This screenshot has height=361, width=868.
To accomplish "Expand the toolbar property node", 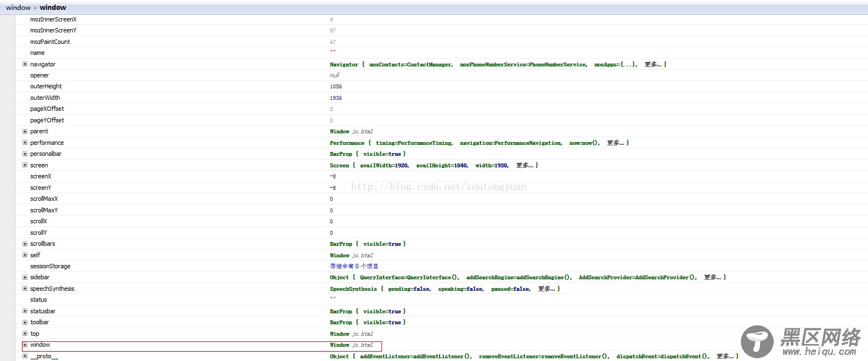I will [25, 322].
